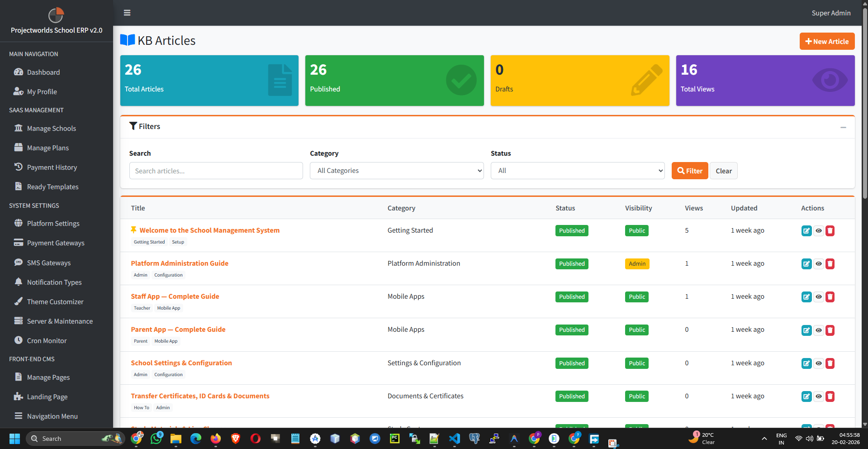
Task: Toggle preview for School Settings article
Action: tap(819, 363)
